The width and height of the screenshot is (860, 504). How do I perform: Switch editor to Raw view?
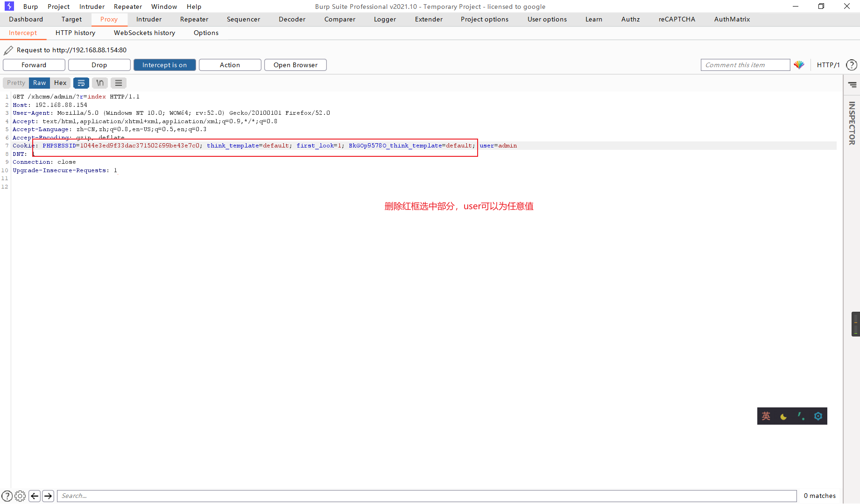[40, 83]
